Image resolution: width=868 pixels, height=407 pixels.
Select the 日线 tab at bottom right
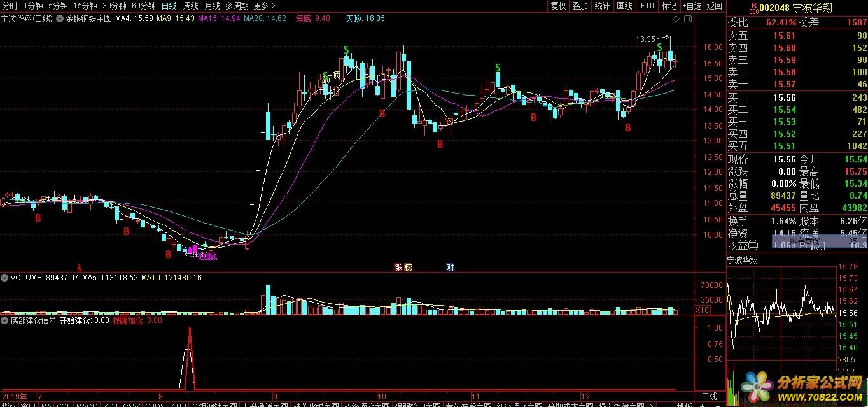(708, 396)
